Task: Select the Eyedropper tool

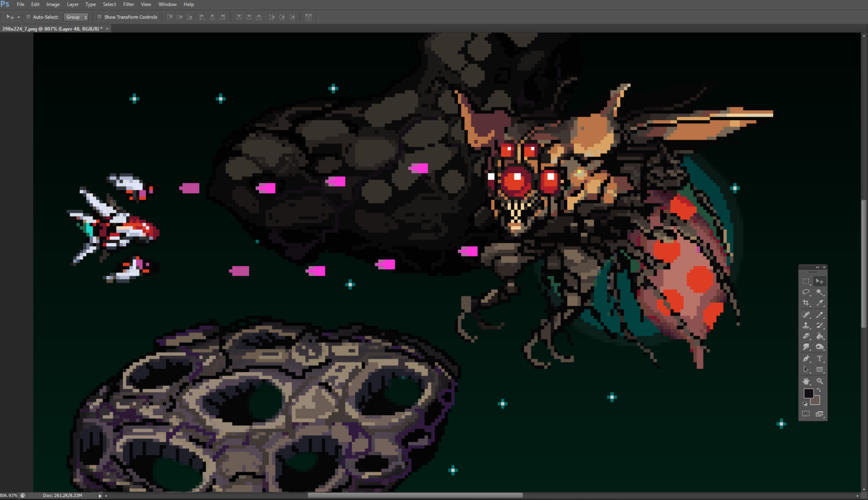Action: [820, 303]
